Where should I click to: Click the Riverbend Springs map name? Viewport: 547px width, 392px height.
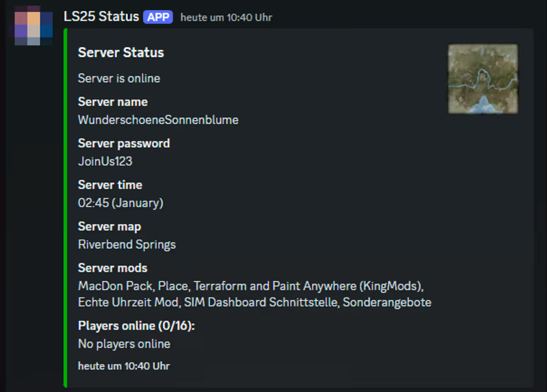[127, 244]
